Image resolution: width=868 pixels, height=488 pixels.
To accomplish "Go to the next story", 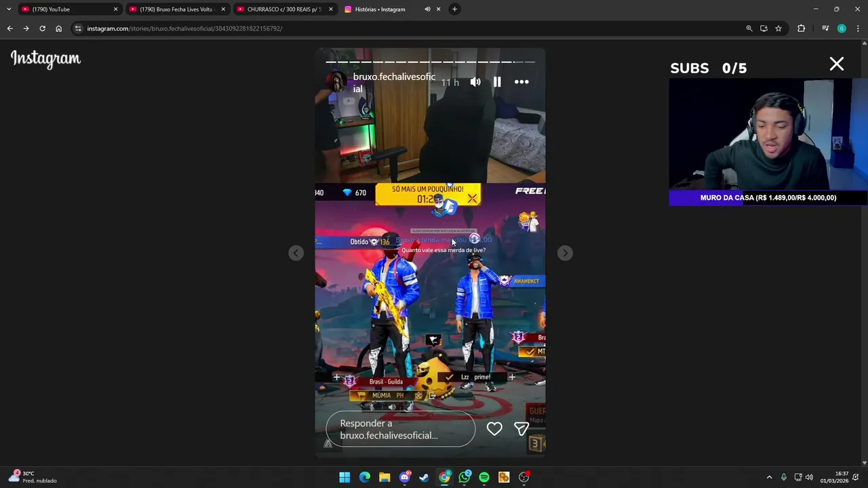I will point(565,253).
